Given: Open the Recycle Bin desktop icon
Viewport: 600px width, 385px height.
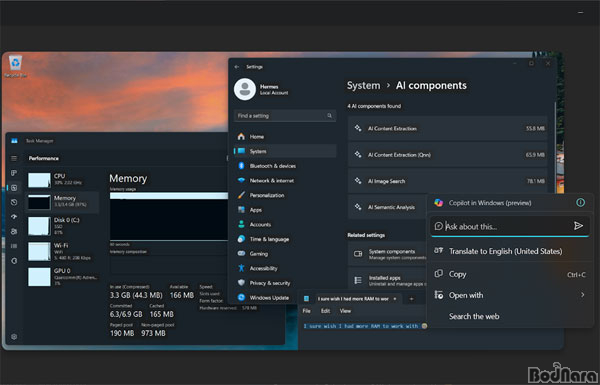Looking at the screenshot, I should point(15,66).
